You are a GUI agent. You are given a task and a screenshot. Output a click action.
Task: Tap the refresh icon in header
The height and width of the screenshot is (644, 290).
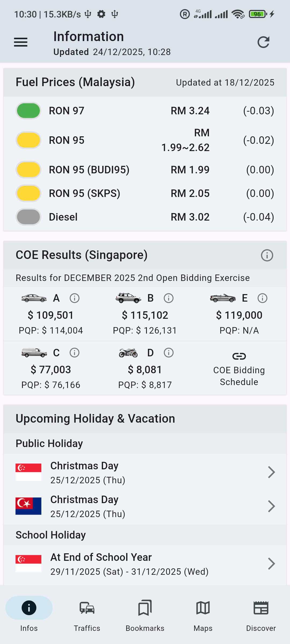pyautogui.click(x=263, y=42)
